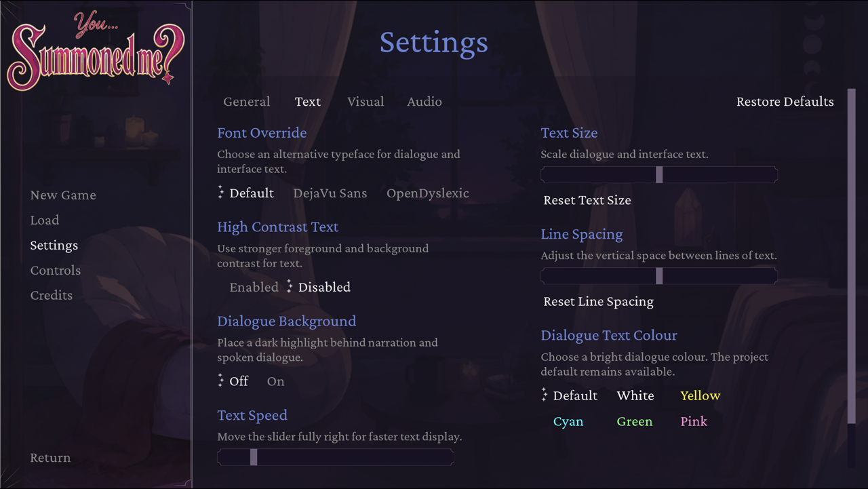Click the Text Speed slider handle
This screenshot has width=868, height=489.
(254, 457)
